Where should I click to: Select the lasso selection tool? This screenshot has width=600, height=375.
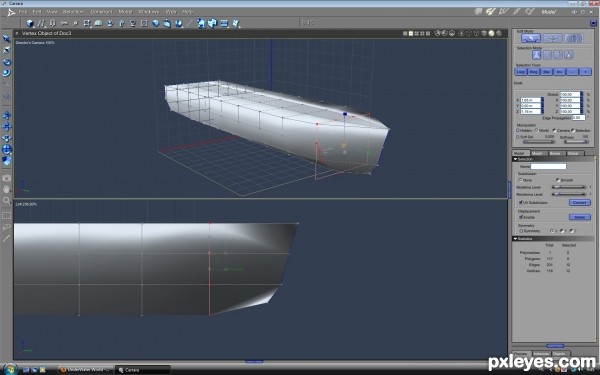coord(7,227)
